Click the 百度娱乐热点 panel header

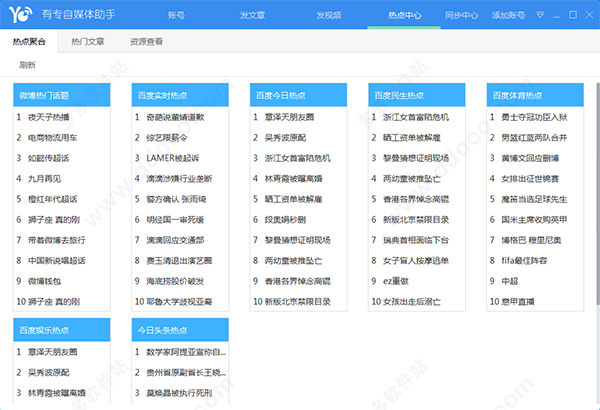point(62,330)
